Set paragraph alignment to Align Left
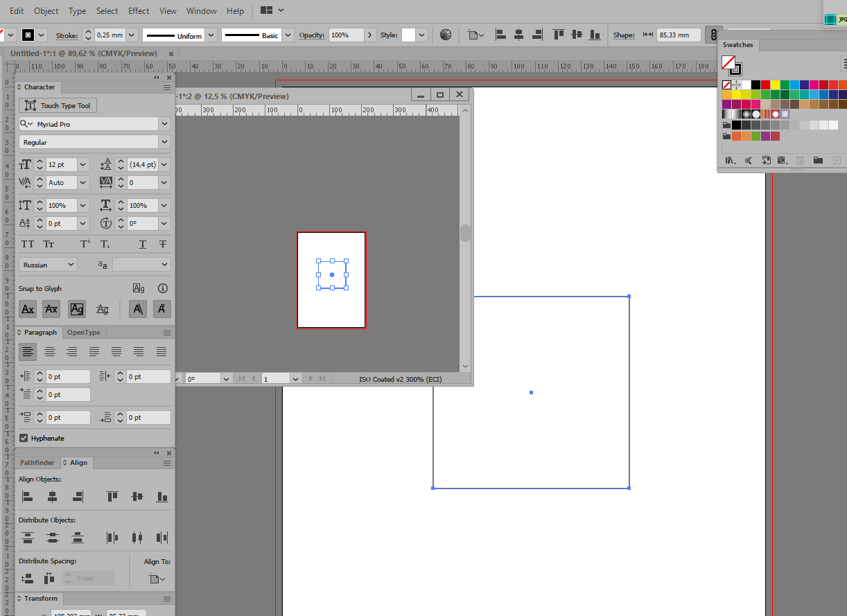 point(28,352)
